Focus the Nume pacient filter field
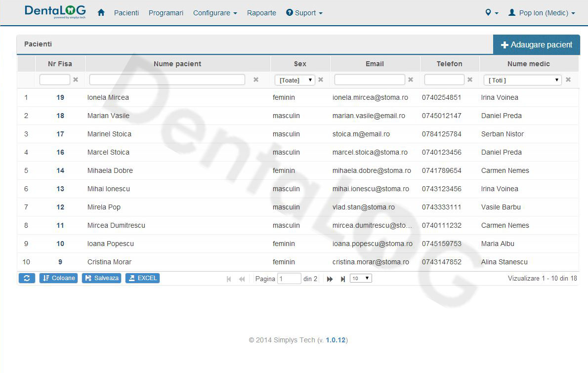Viewport: 588px width, 373px height. coord(167,80)
